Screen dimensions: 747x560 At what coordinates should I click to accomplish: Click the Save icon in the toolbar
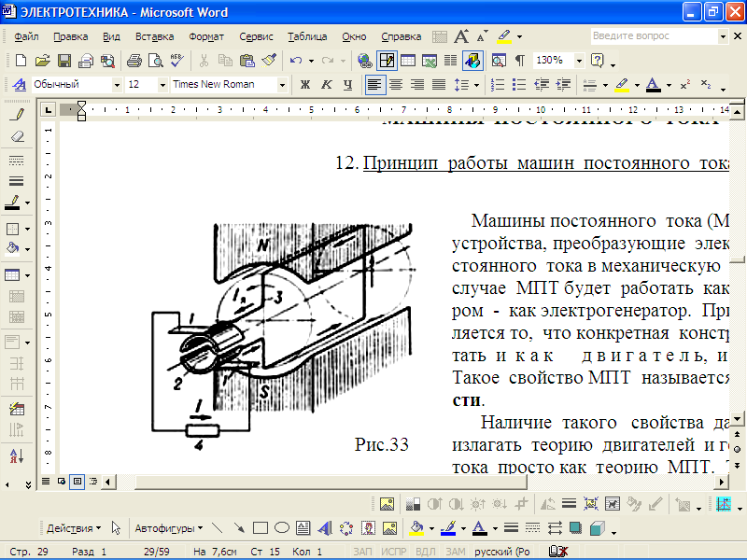click(x=64, y=60)
